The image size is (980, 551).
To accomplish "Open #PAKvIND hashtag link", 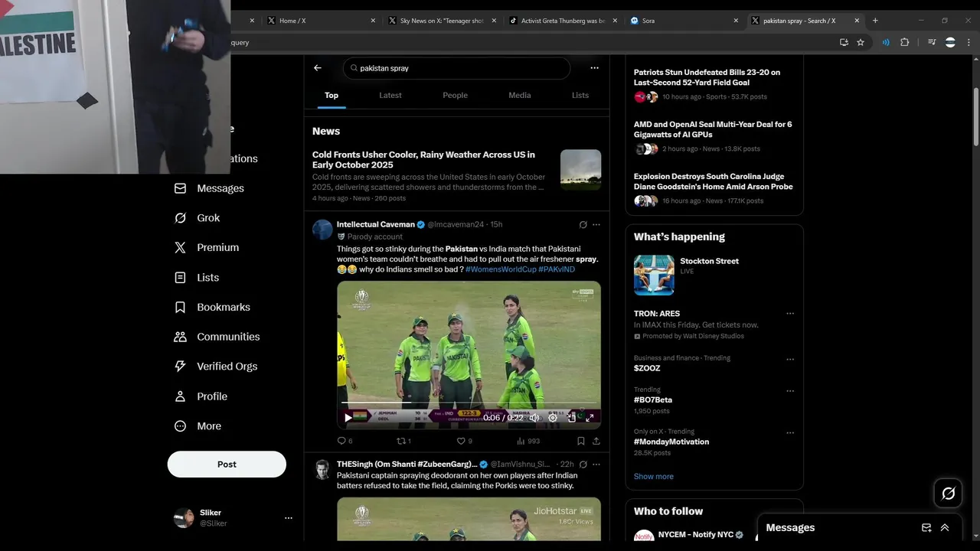I will tap(557, 269).
